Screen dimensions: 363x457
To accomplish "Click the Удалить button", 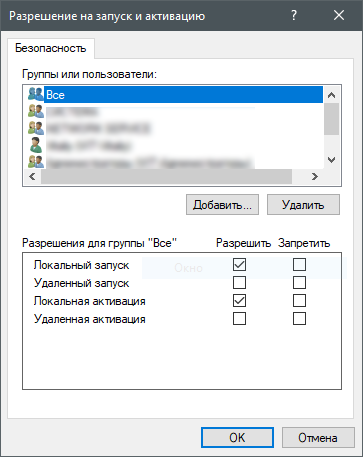I will pos(303,205).
